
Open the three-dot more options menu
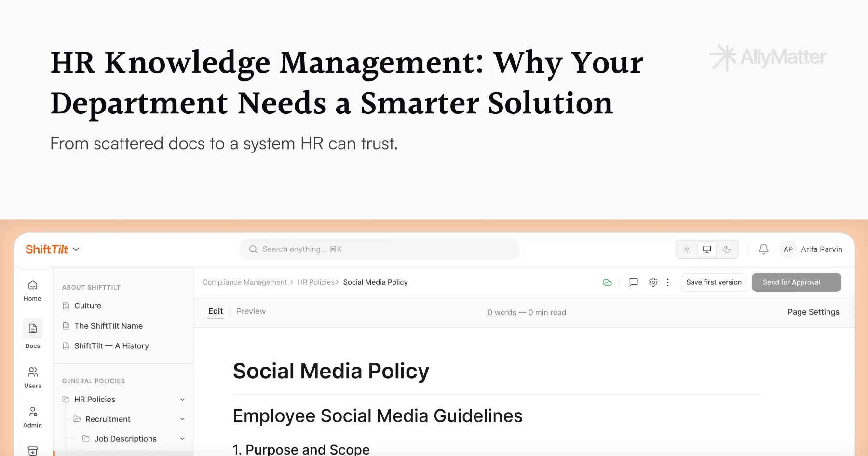pyautogui.click(x=668, y=282)
